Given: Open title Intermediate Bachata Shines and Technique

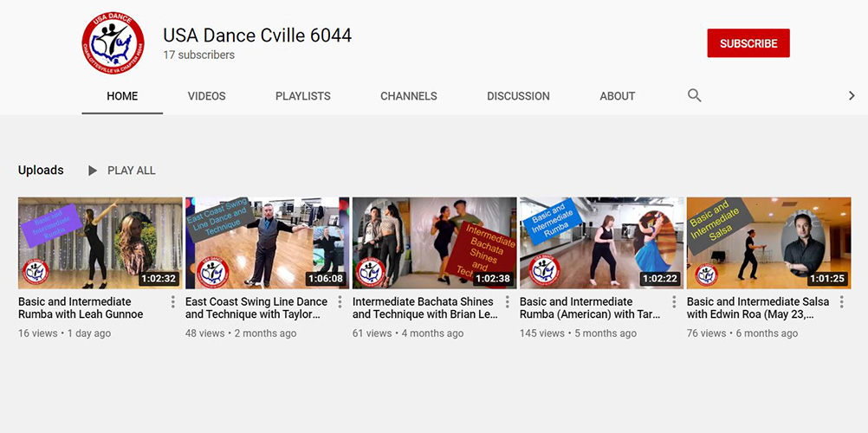Looking at the screenshot, I should 425,307.
